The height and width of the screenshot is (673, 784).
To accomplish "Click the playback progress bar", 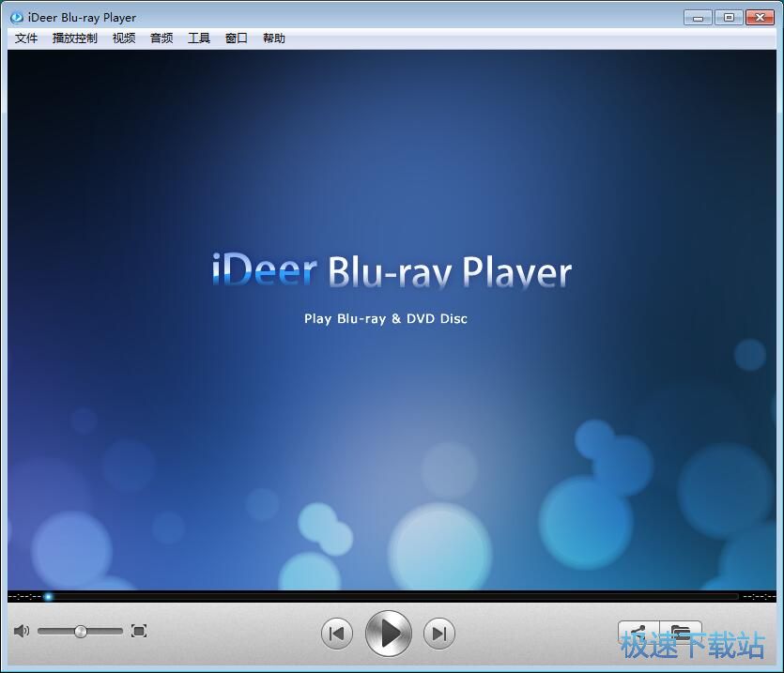I will click(393, 596).
